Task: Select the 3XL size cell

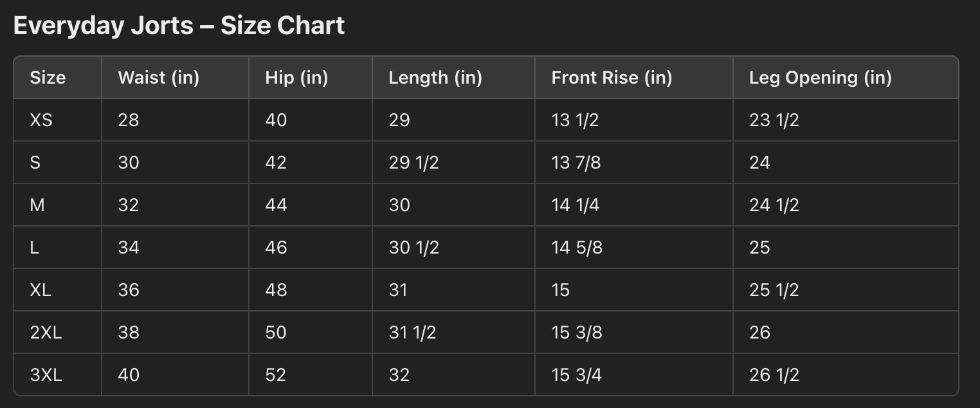Action: [x=46, y=375]
